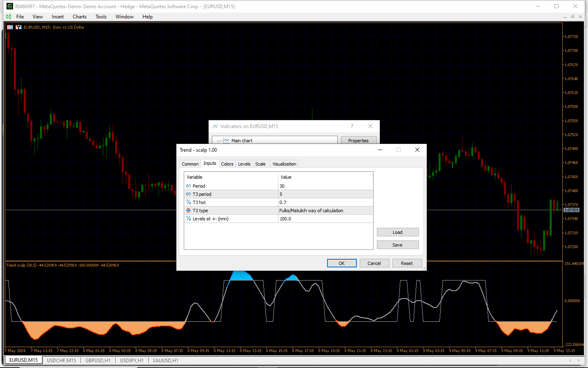
Task: Click the one-click trading panel icon
Action: pos(18,27)
